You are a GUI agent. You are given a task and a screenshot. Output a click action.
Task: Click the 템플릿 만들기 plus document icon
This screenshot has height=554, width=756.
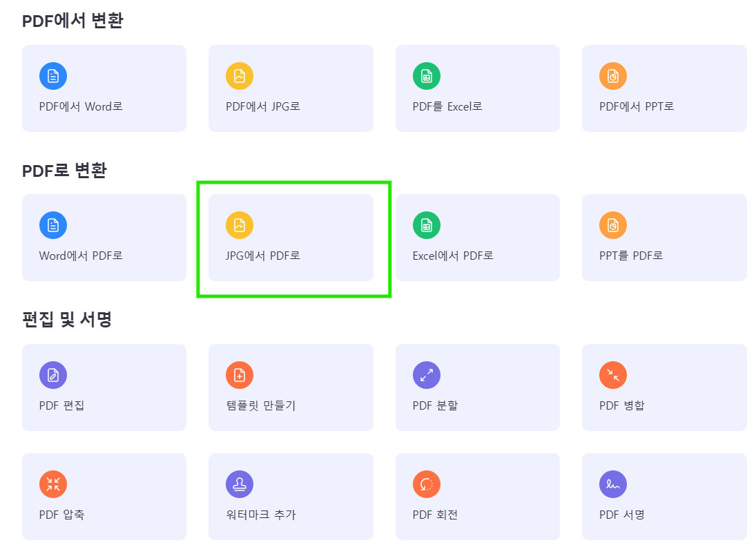pos(240,375)
